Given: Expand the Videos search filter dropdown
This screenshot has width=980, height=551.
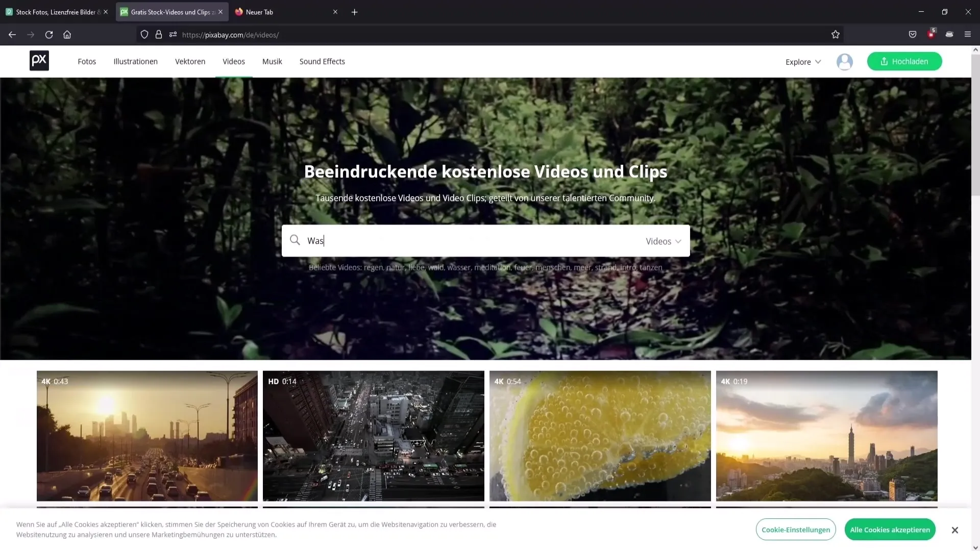Looking at the screenshot, I should click(x=664, y=241).
